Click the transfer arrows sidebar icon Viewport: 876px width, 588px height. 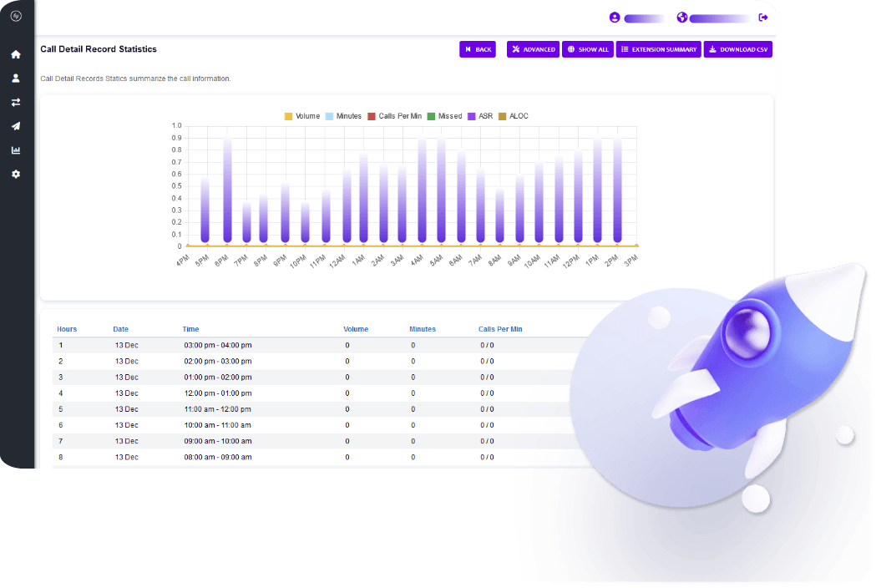click(16, 102)
